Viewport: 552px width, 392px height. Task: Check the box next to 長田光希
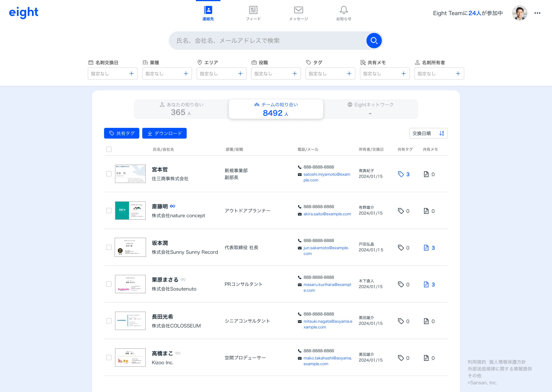point(109,321)
